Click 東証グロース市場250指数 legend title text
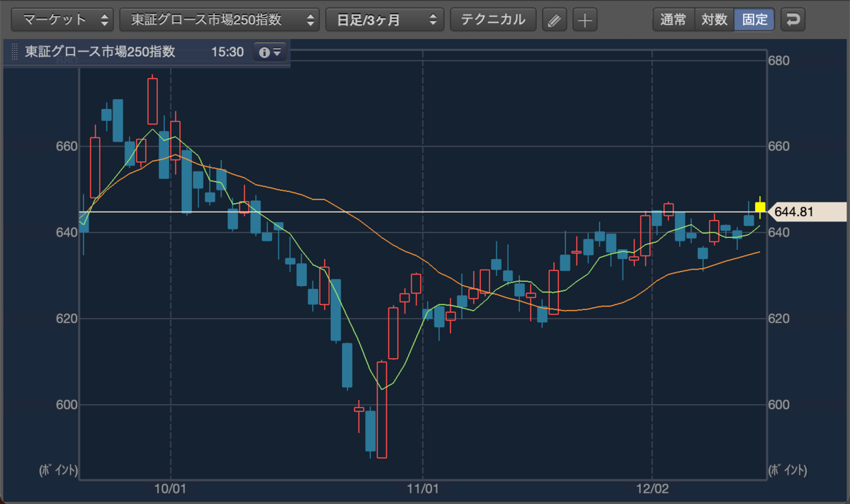 [100, 52]
